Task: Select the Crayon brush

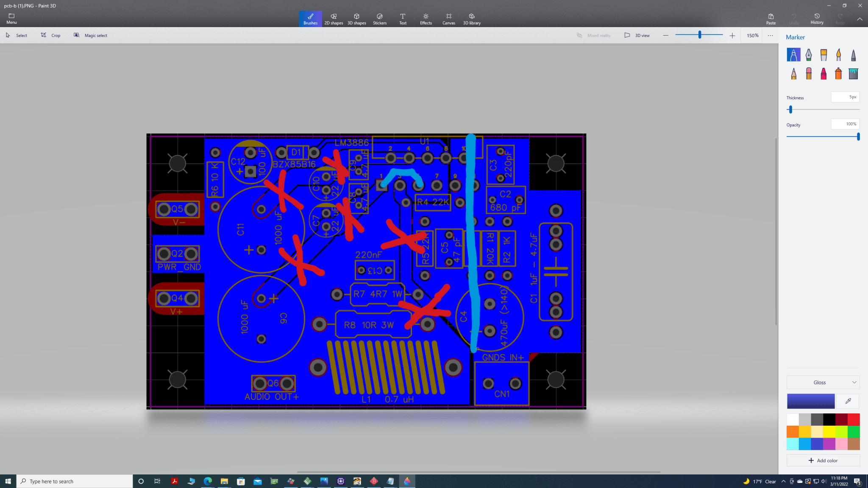Action: coord(823,74)
